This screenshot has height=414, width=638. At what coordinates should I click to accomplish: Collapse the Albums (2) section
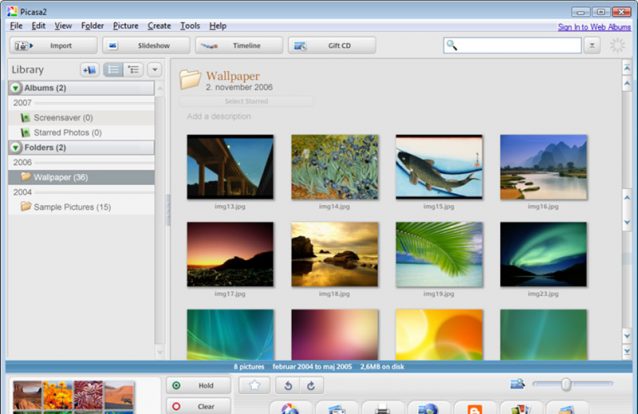pos(15,89)
